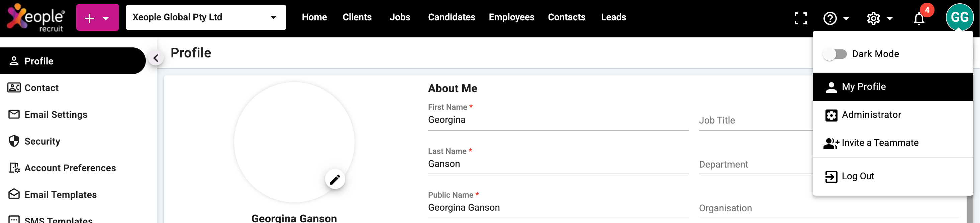Edit the profile photo with pencil icon
980x223 pixels.
point(335,179)
